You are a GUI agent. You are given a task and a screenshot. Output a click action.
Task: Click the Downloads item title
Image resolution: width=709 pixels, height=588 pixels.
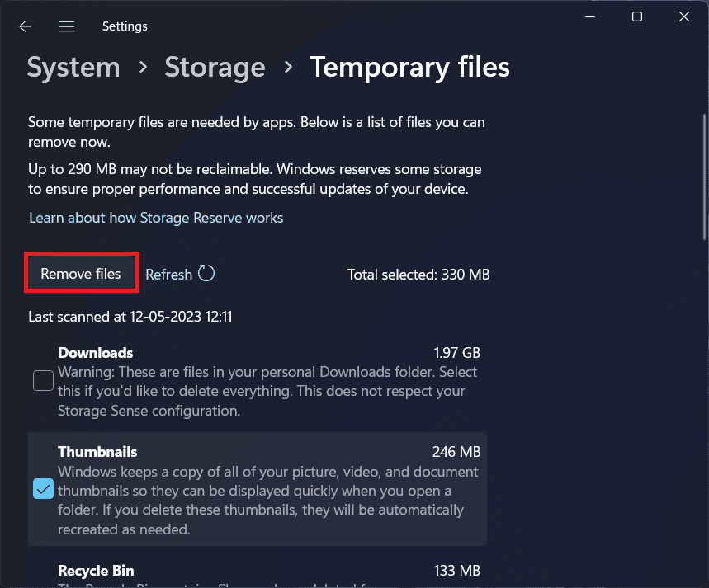(x=95, y=353)
